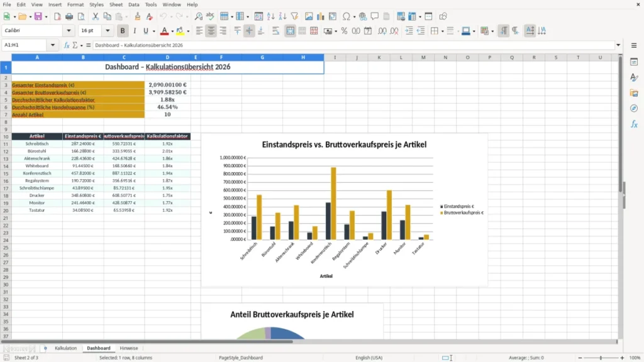Open sidebar Functions panel
644x362 pixels.
(x=634, y=124)
